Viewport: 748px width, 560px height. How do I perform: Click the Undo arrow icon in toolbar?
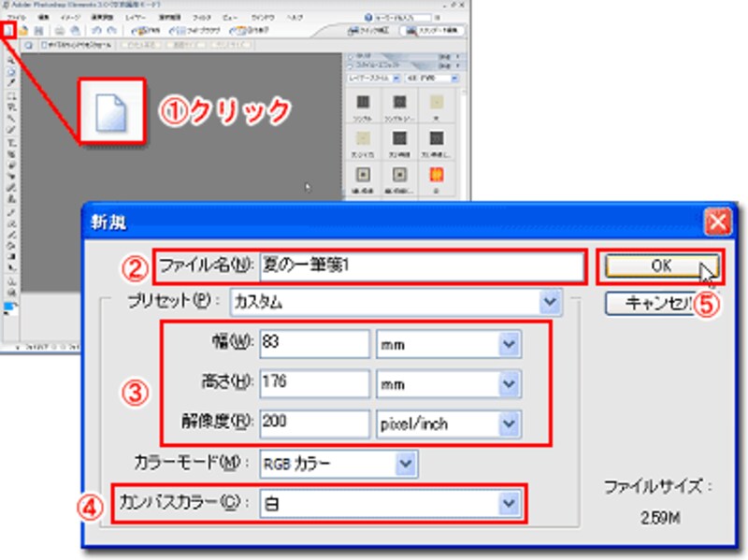(96, 31)
